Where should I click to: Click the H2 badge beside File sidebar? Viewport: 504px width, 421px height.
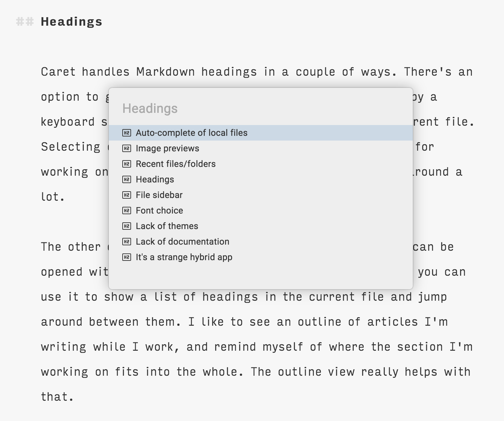tap(126, 195)
